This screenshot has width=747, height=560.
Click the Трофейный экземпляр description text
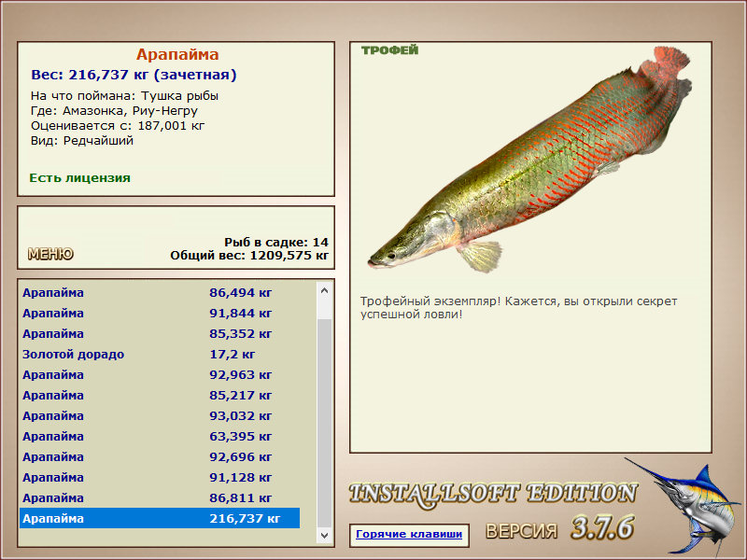[x=518, y=308]
